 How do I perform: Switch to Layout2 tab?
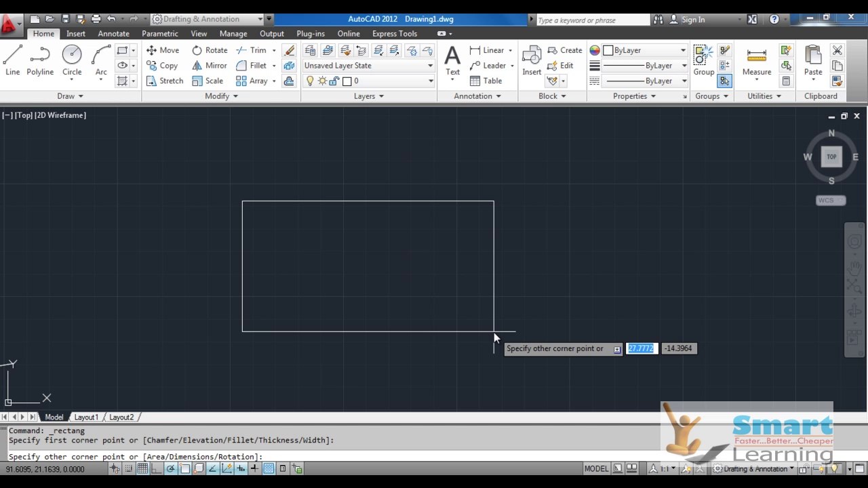tap(121, 417)
